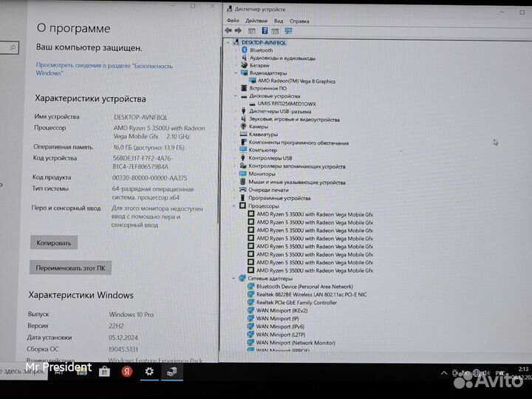This screenshot has height=399, width=532.
Task: Switch to Device Manager taskbar icon
Action: pyautogui.click(x=172, y=372)
